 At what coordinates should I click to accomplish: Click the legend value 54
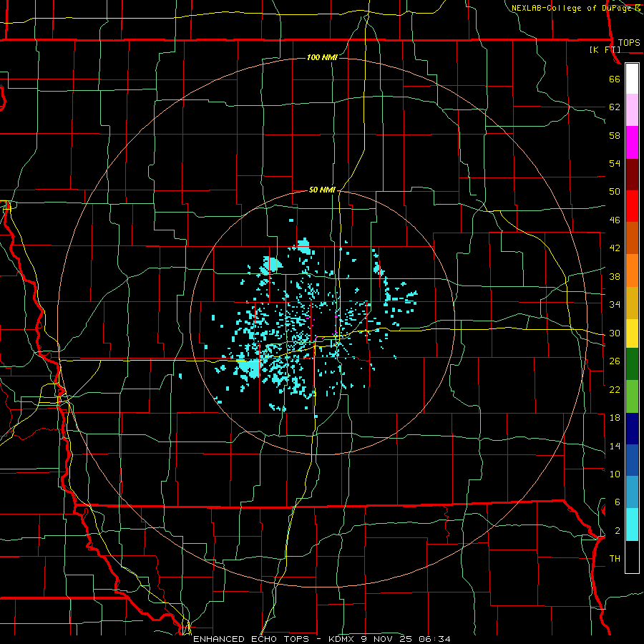[x=615, y=163]
